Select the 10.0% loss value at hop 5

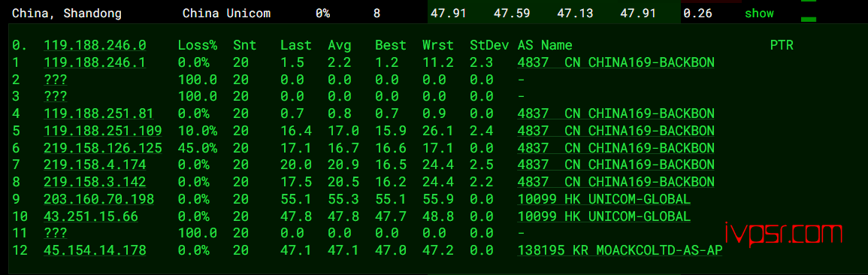pyautogui.click(x=198, y=131)
